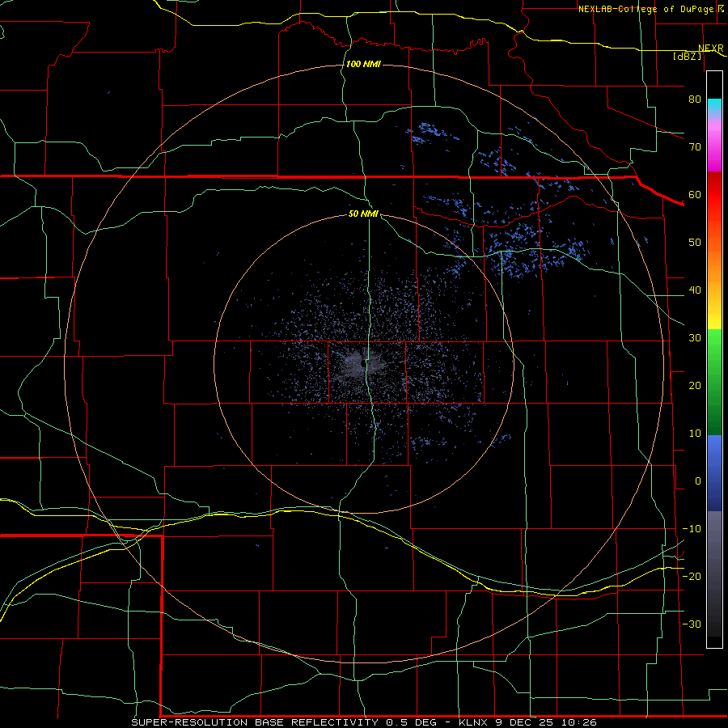Click the magenta segment of the color bar
The height and width of the screenshot is (728, 728).
(714, 149)
